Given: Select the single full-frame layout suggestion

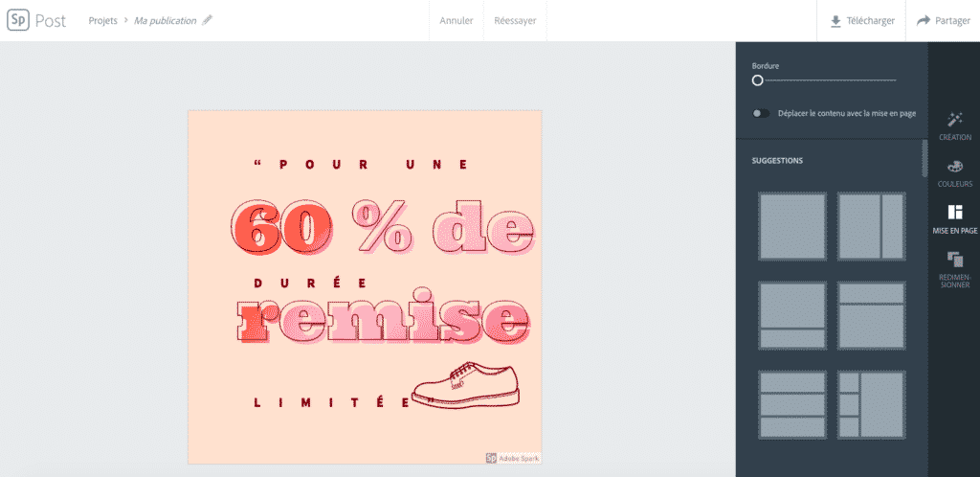Looking at the screenshot, I should pos(792,226).
